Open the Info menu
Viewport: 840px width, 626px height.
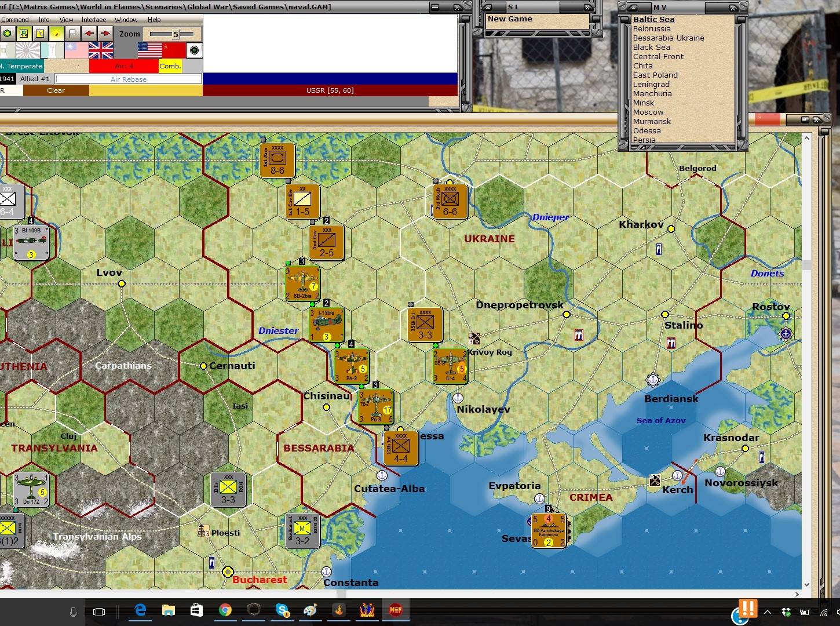44,20
